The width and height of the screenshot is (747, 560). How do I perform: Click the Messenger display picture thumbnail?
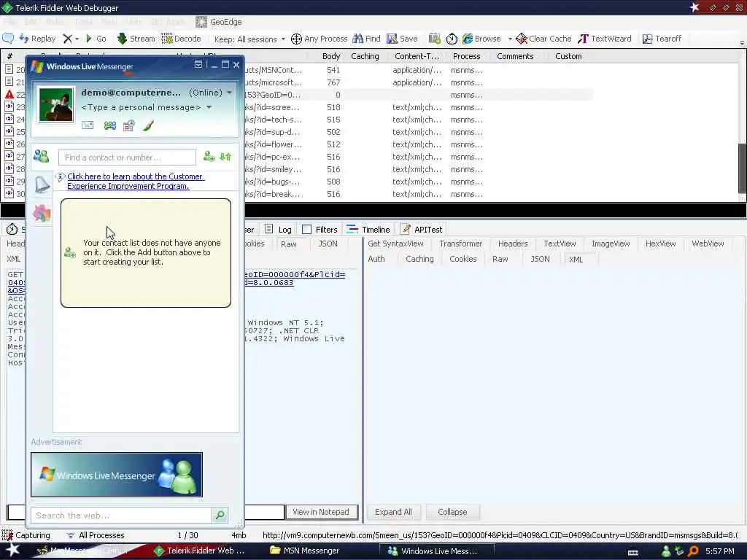56,105
